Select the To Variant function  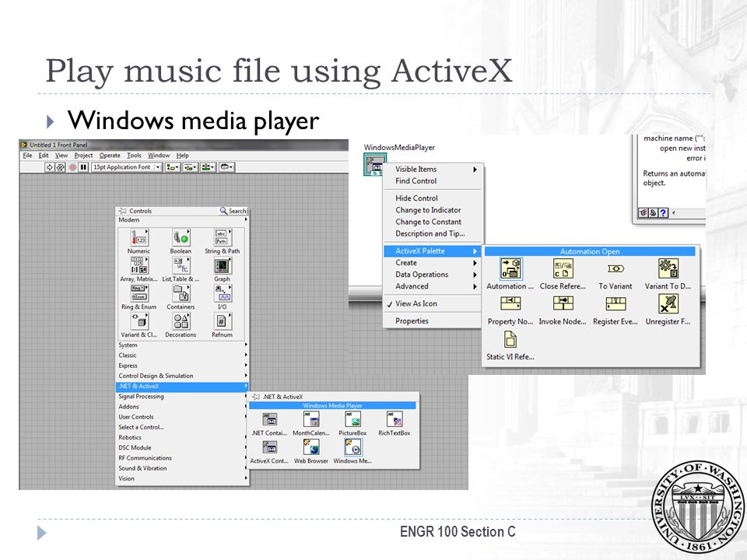point(615,268)
